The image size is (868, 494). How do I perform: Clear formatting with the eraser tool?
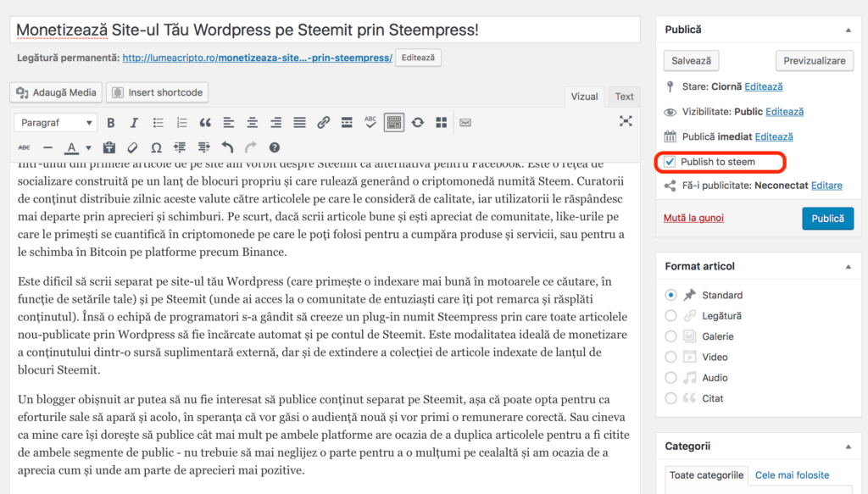[132, 147]
